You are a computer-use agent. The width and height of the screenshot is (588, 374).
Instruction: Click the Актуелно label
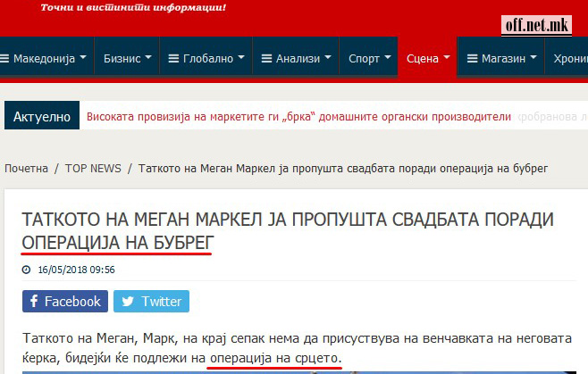pos(42,115)
